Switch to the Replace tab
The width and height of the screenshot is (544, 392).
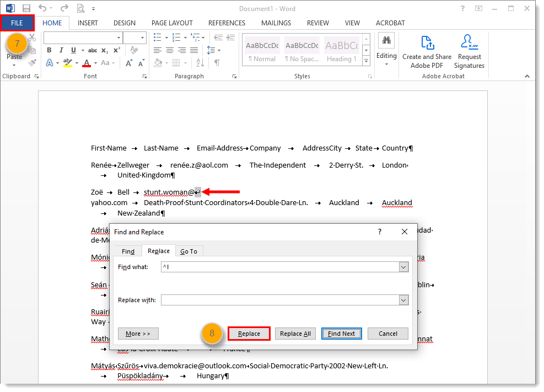(x=159, y=251)
